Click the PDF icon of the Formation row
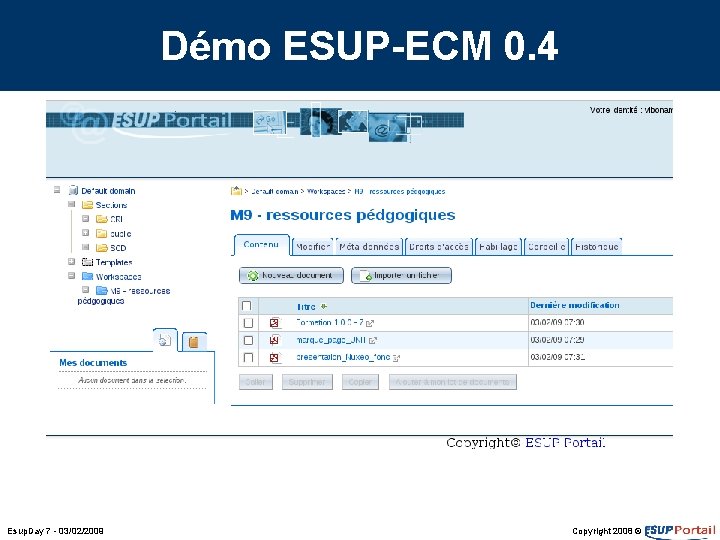Screen dimensions: 720x540 tap(275, 323)
